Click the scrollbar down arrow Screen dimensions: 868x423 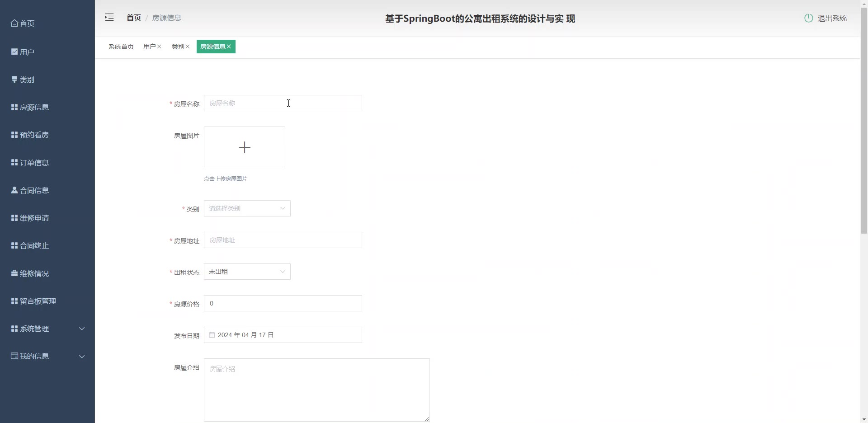click(864, 419)
